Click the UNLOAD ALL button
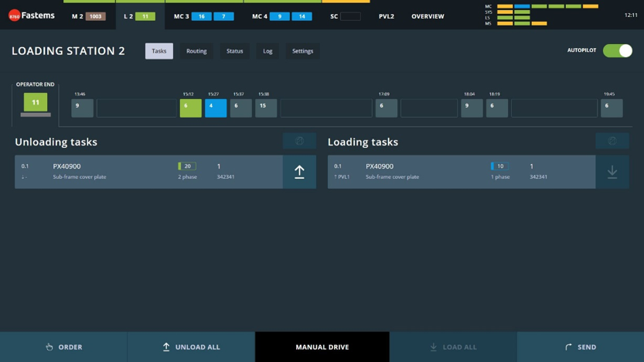The image size is (644, 362). (x=192, y=347)
